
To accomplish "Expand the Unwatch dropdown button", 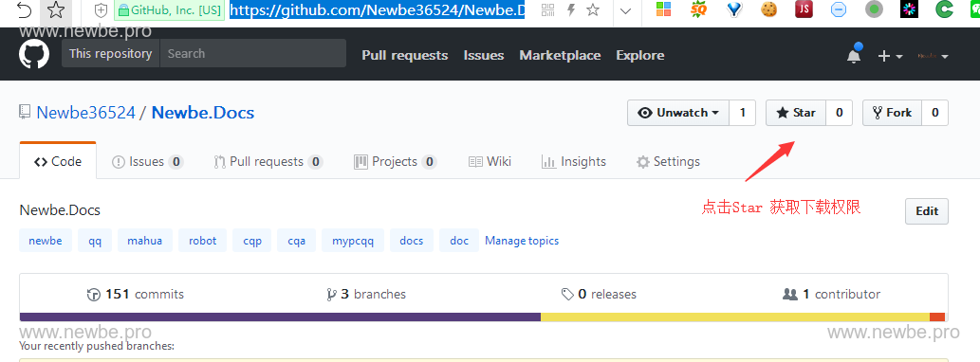I will 678,113.
